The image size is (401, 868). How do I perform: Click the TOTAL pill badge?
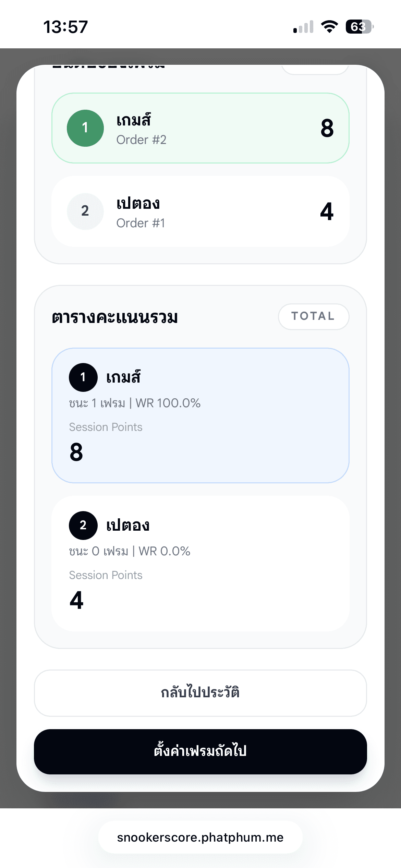coord(313,316)
